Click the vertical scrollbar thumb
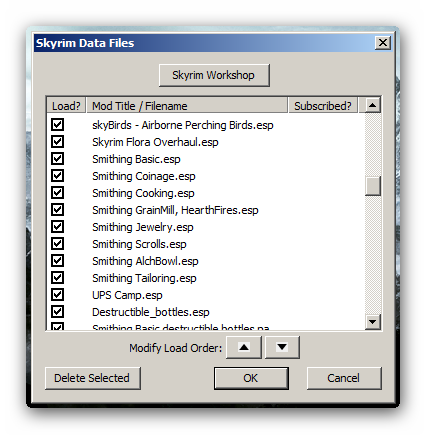Viewport: 427px width, 435px height. (373, 186)
